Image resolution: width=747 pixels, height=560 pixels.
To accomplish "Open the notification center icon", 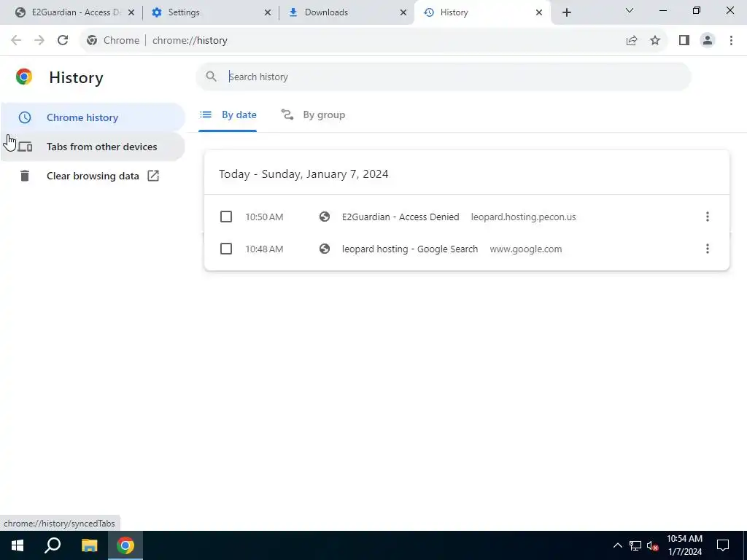I will click(723, 545).
